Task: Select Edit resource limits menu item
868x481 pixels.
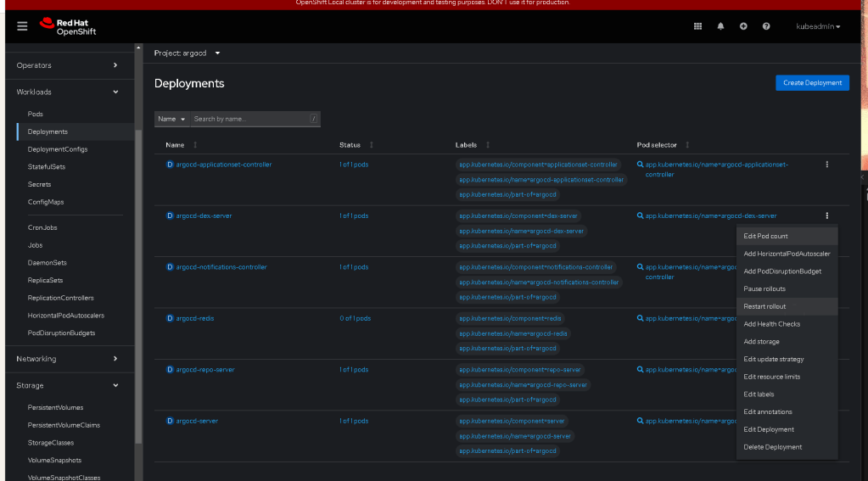Action: point(787,377)
